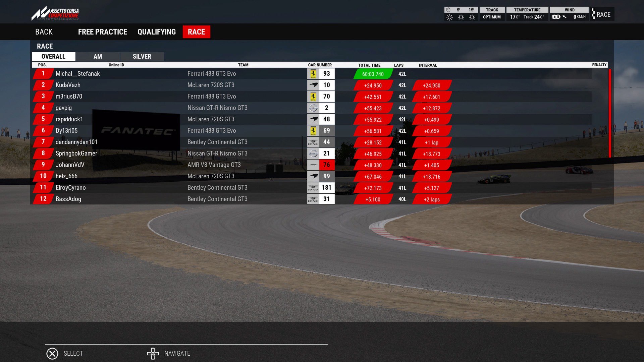Click the Bentley logo for car 181
The image size is (644, 362).
click(x=313, y=188)
